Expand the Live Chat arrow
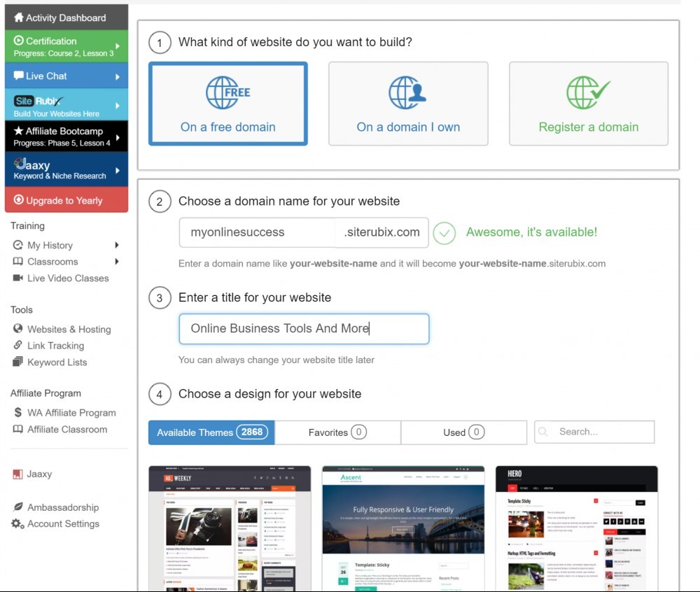Viewport: 700px width, 592px height. 118,77
